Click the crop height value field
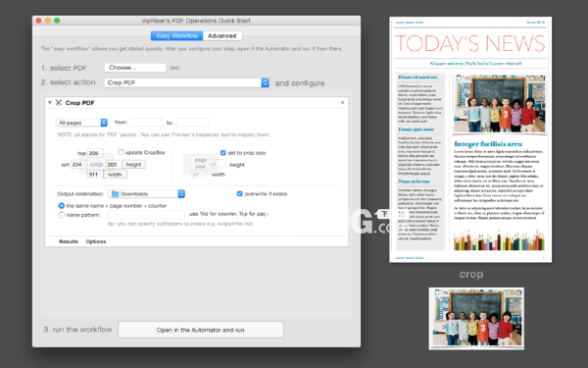Screen dimensions: 588x368 [x=114, y=164]
